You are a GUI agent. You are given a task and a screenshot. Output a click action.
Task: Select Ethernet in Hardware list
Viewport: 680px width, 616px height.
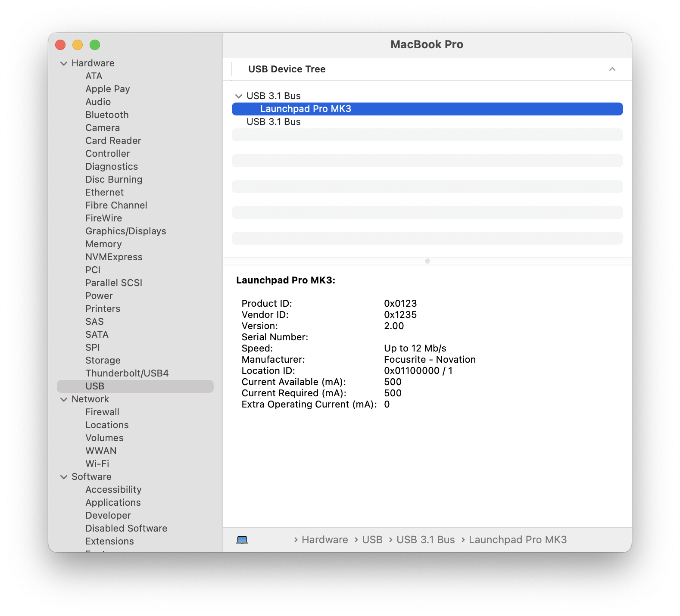[105, 193]
